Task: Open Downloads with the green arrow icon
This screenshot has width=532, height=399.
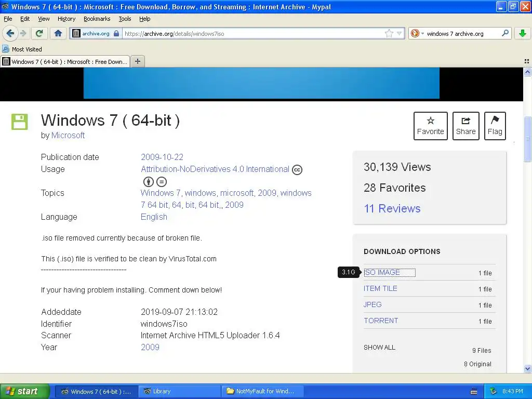Action: 523,33
